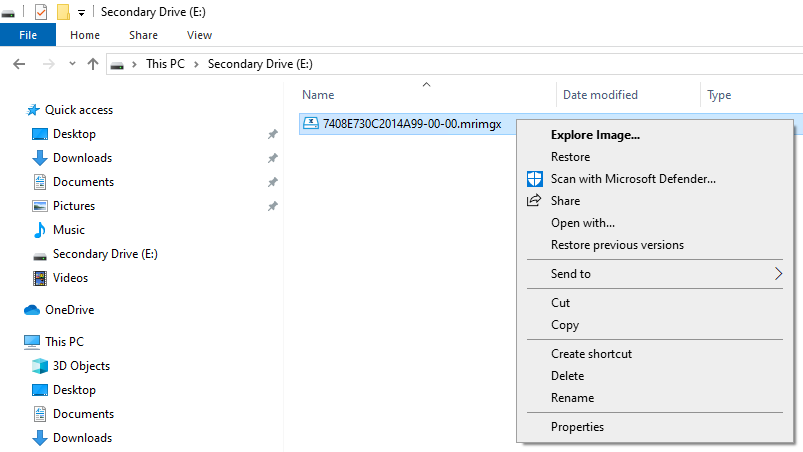Image resolution: width=803 pixels, height=452 pixels.
Task: Expand recent locations dropdown near navigation arrows
Action: click(x=72, y=64)
